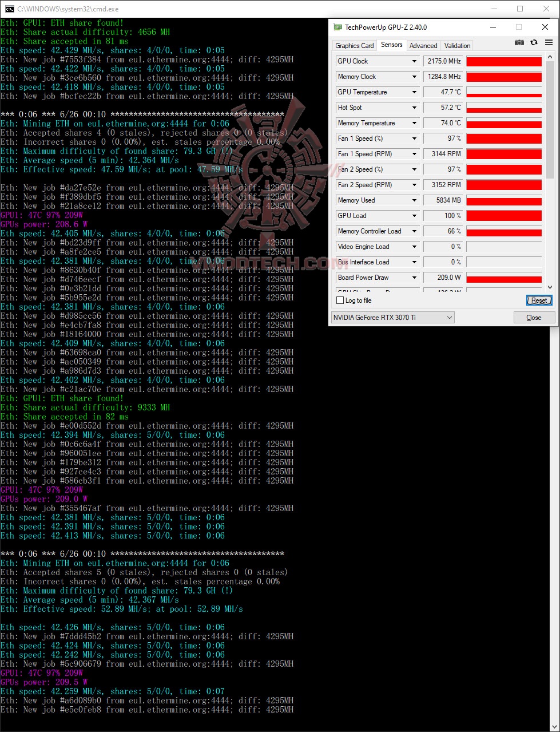The height and width of the screenshot is (732, 560).
Task: Enable the Log to file checkbox
Action: tap(340, 300)
